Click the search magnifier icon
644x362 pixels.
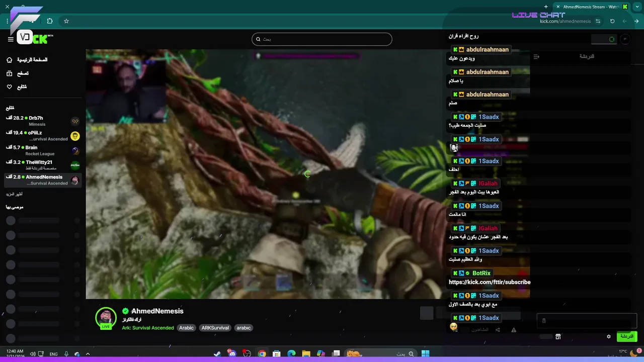click(x=258, y=39)
